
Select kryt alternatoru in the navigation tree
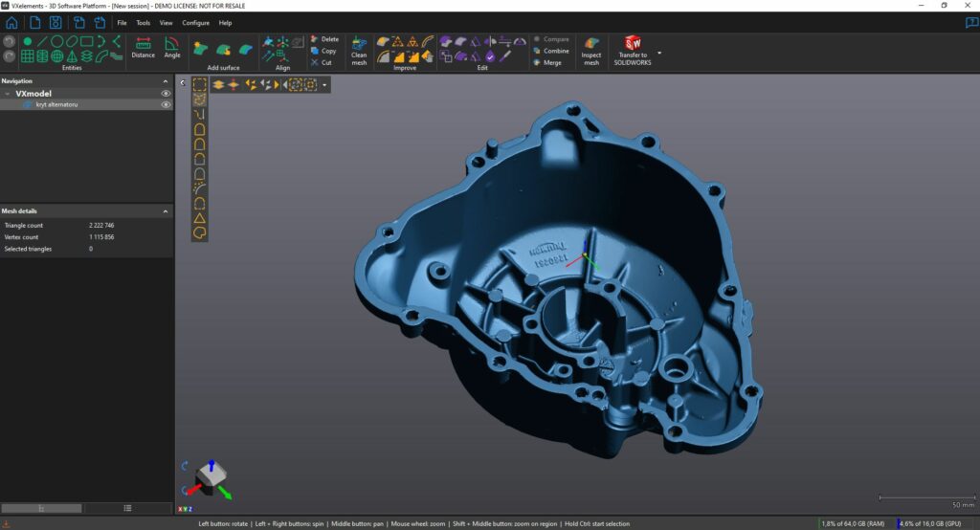coord(57,104)
